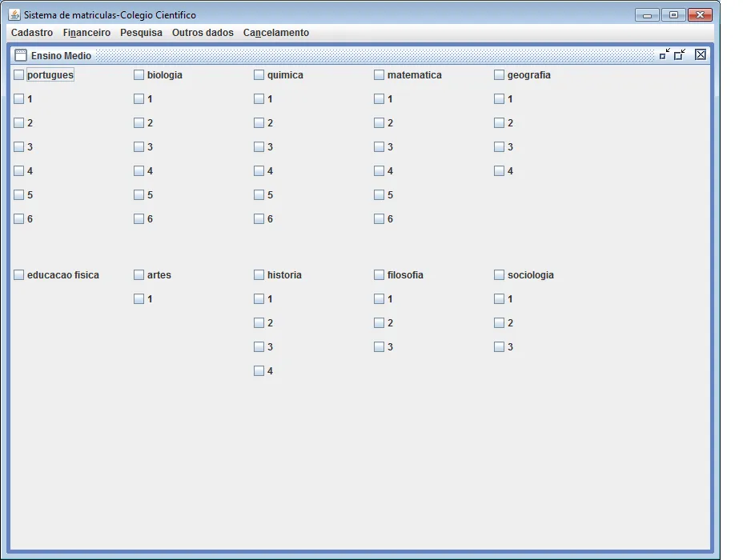This screenshot has height=560, width=751.
Task: Tick checkbox 4 under portugues
Action: pos(18,170)
